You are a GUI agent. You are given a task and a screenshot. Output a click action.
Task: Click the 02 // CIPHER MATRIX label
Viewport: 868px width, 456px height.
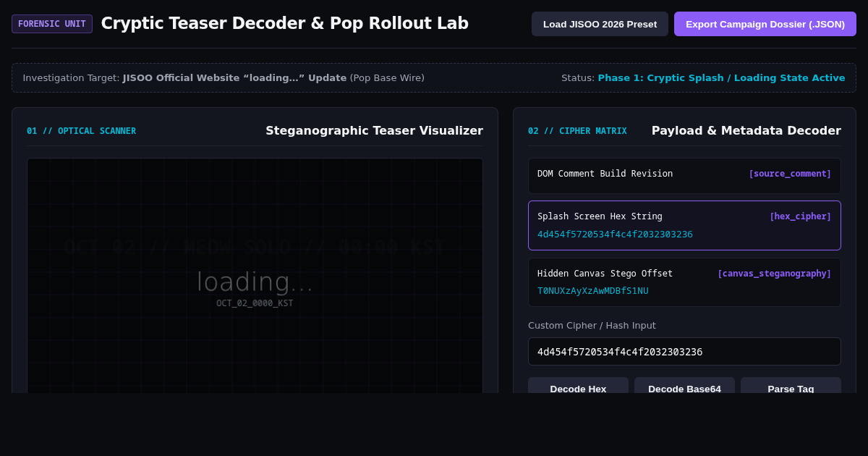click(x=577, y=131)
